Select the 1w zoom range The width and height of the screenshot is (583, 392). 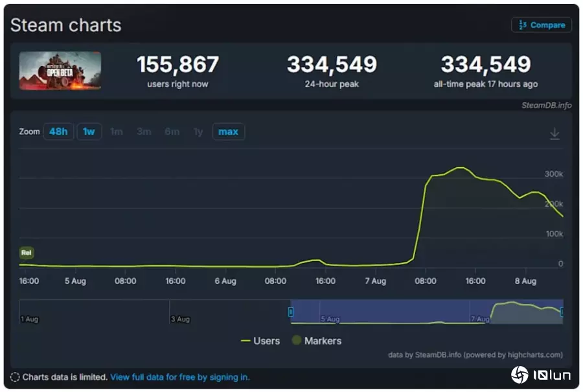tap(89, 132)
